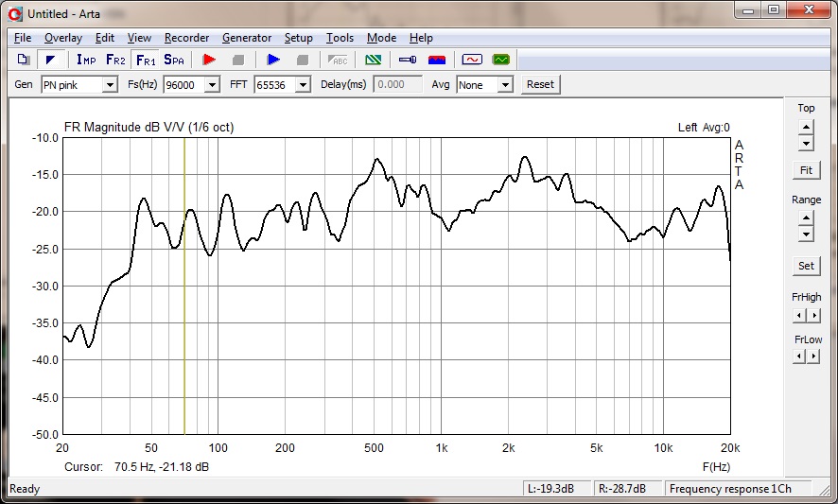Click the grayed ABC text overlay icon

coord(338,60)
